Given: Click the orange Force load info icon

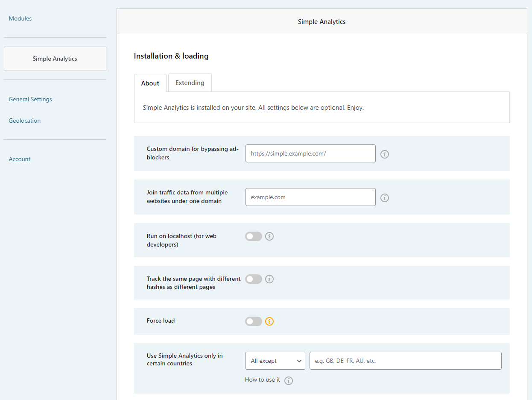Looking at the screenshot, I should [269, 321].
